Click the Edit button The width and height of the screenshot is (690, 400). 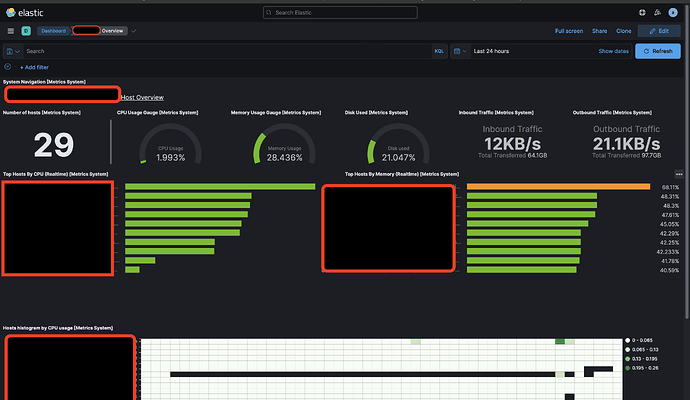(x=659, y=31)
